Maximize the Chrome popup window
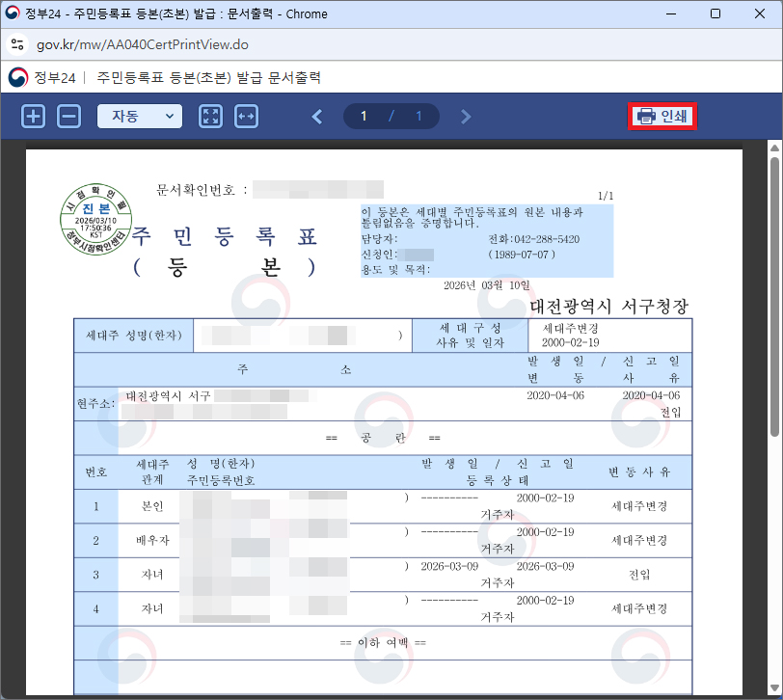Screen dimensions: 783x700 (715, 14)
